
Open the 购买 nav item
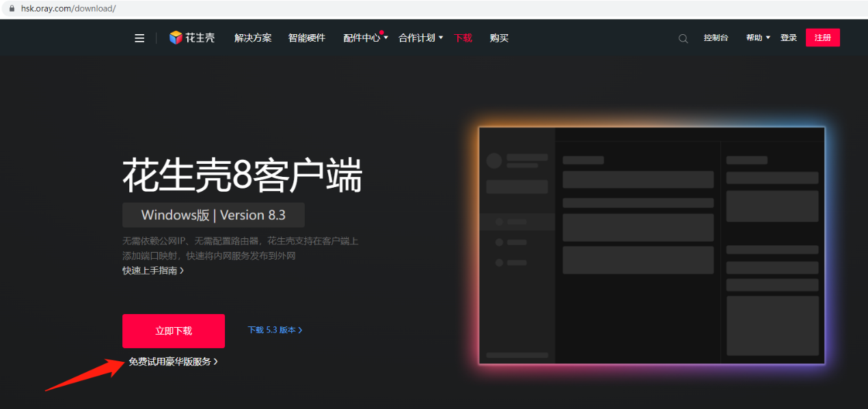click(x=499, y=38)
